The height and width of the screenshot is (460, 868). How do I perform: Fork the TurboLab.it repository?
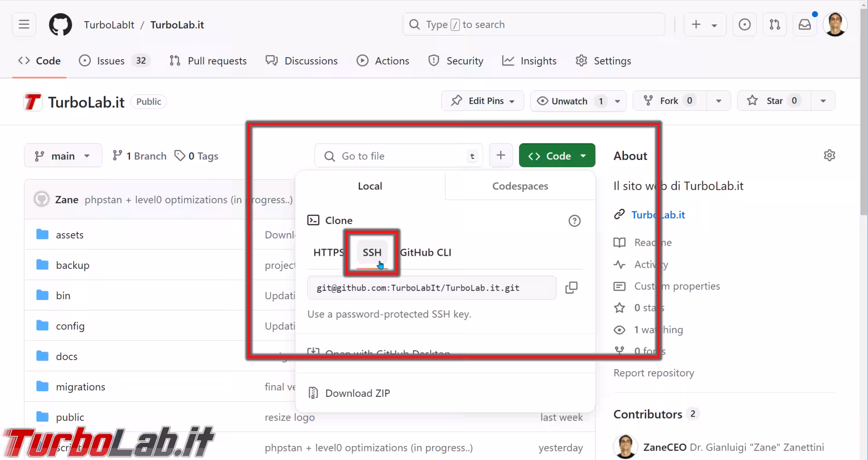point(670,101)
